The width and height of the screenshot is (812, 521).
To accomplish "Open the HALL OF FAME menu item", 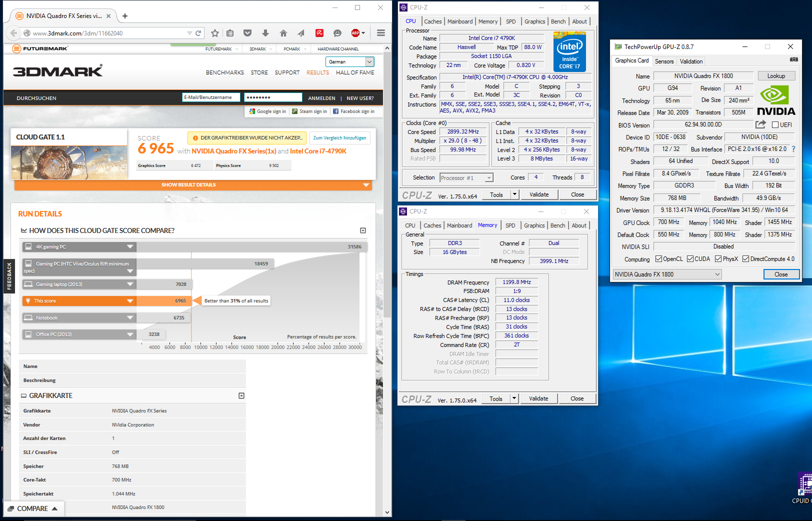I will click(355, 72).
